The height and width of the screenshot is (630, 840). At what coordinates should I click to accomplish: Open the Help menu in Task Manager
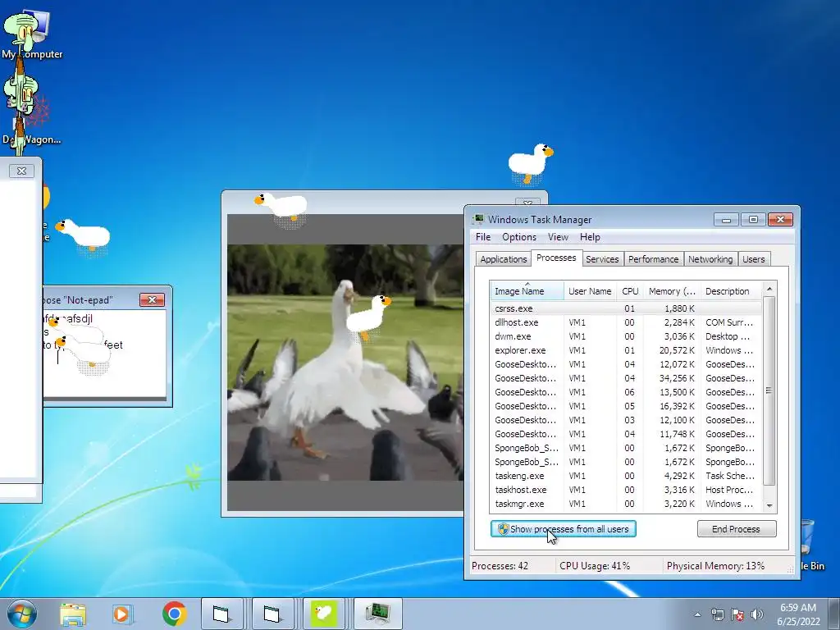click(590, 237)
